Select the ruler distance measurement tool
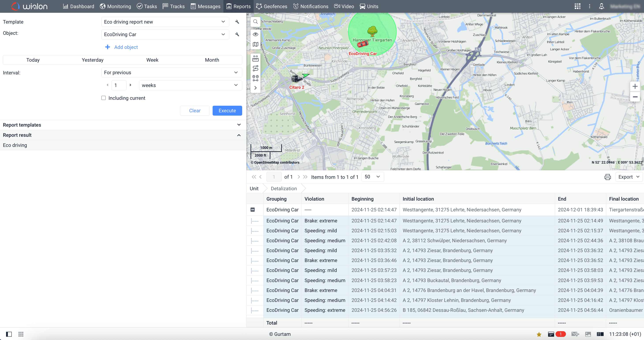The width and height of the screenshot is (644, 340). pyautogui.click(x=255, y=59)
